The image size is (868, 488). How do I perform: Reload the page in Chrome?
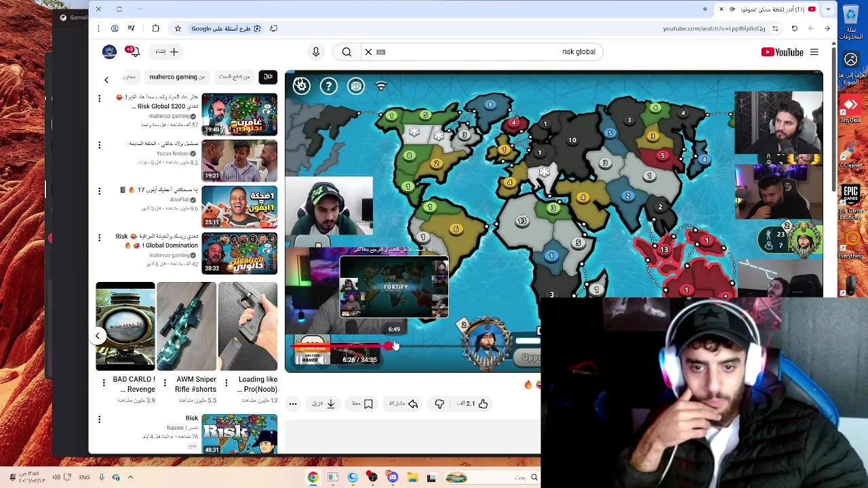point(794,28)
